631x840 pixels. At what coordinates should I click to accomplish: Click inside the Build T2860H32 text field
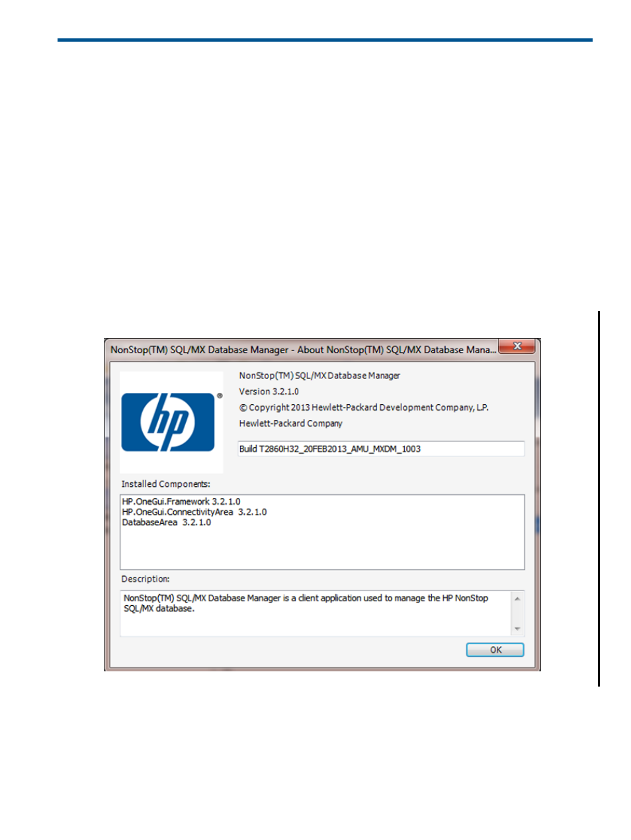point(381,449)
